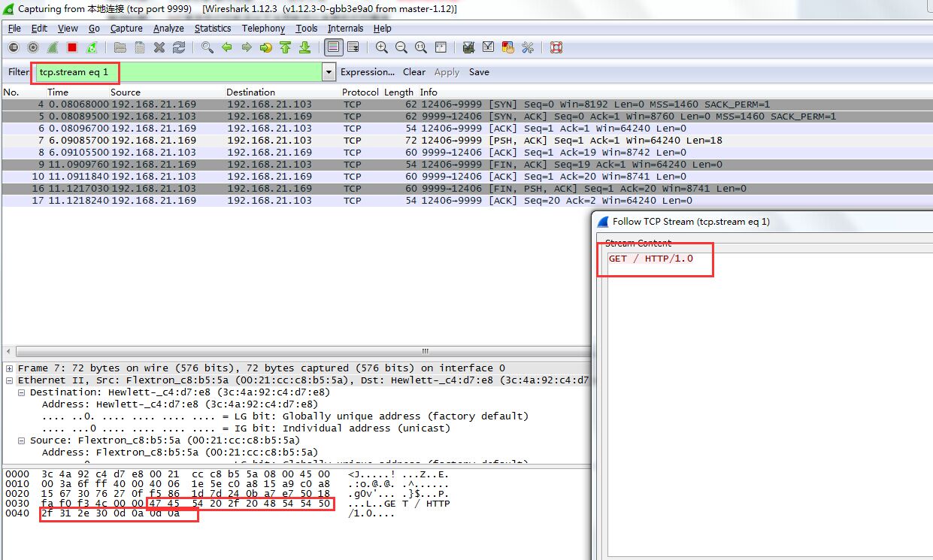
Task: Sort by the Destination column header
Action: coord(251,92)
